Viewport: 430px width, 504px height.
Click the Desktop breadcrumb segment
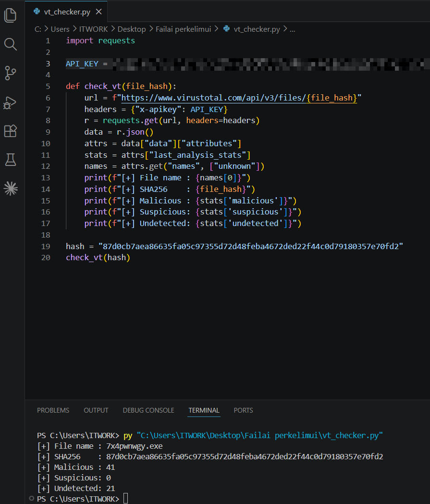(132, 29)
